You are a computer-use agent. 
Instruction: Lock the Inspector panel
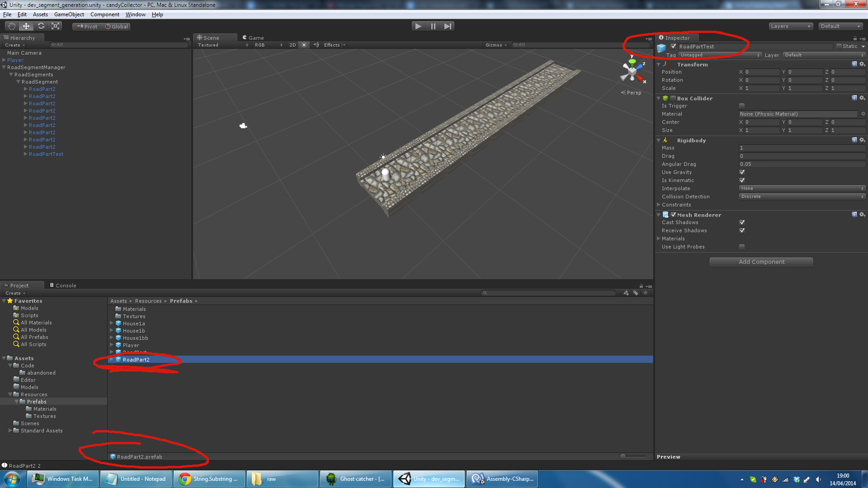click(855, 38)
